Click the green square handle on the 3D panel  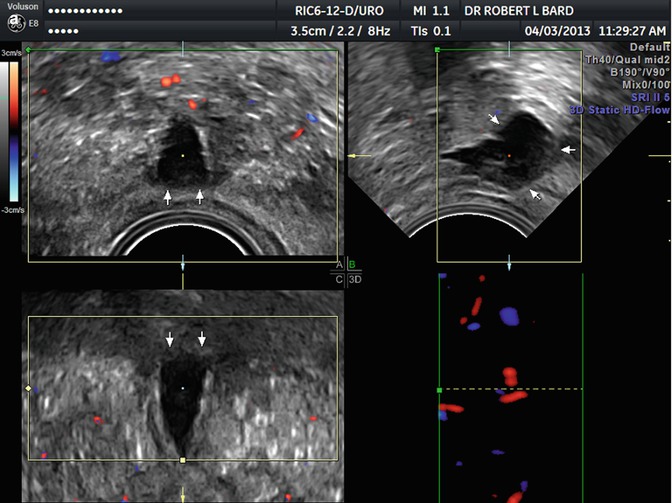pyautogui.click(x=439, y=389)
